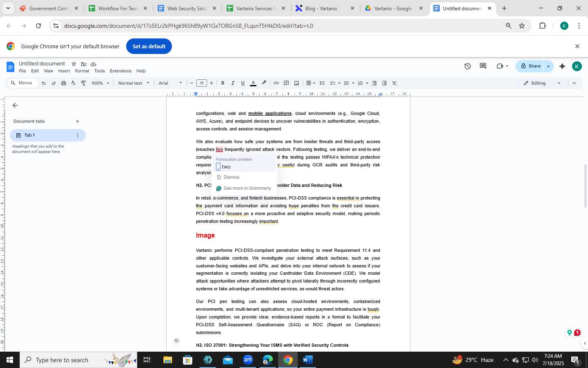Open the Tools menu

(100, 71)
